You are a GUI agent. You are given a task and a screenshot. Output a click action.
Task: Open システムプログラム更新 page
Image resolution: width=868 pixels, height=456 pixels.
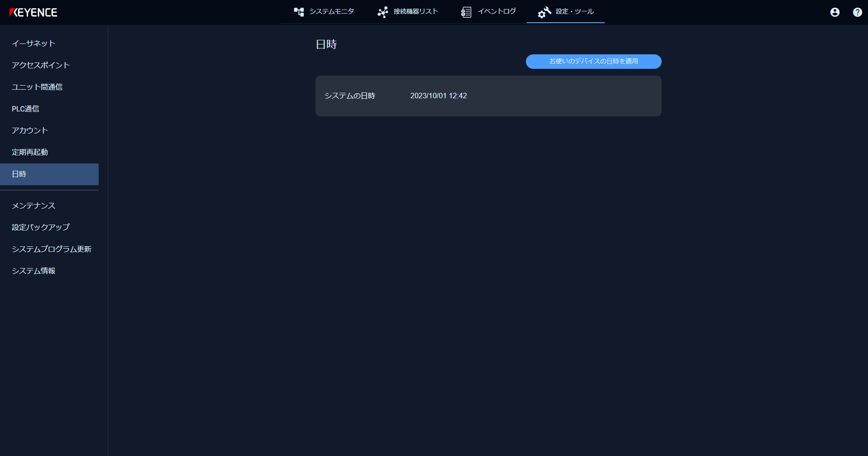tap(52, 249)
